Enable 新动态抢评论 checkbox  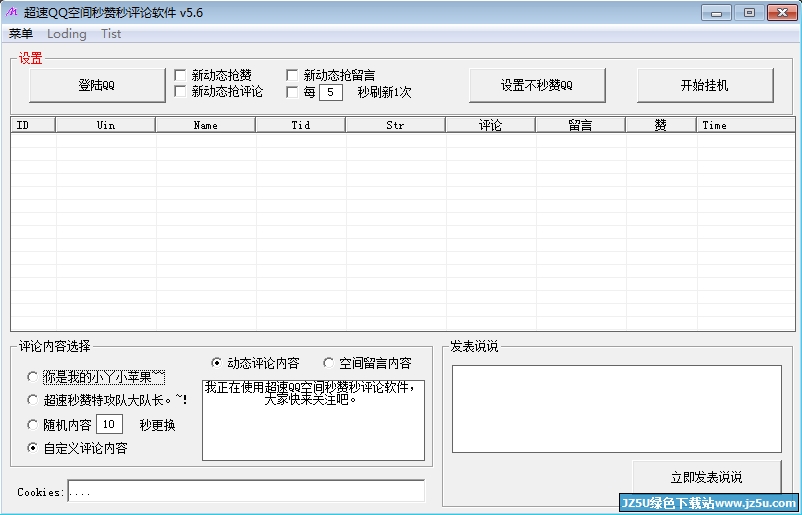click(x=180, y=92)
